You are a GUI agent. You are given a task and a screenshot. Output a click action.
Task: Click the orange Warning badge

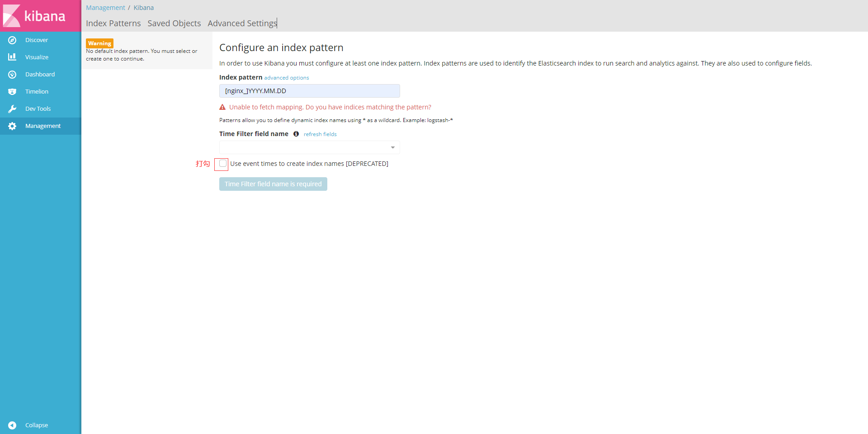pyautogui.click(x=99, y=43)
